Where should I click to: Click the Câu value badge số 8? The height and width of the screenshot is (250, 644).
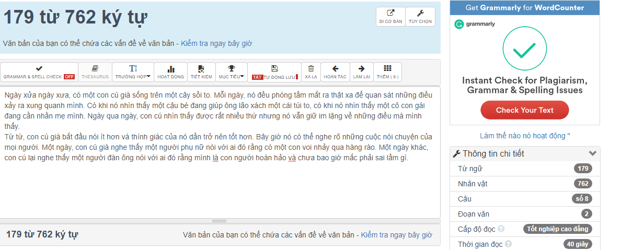[582, 199]
